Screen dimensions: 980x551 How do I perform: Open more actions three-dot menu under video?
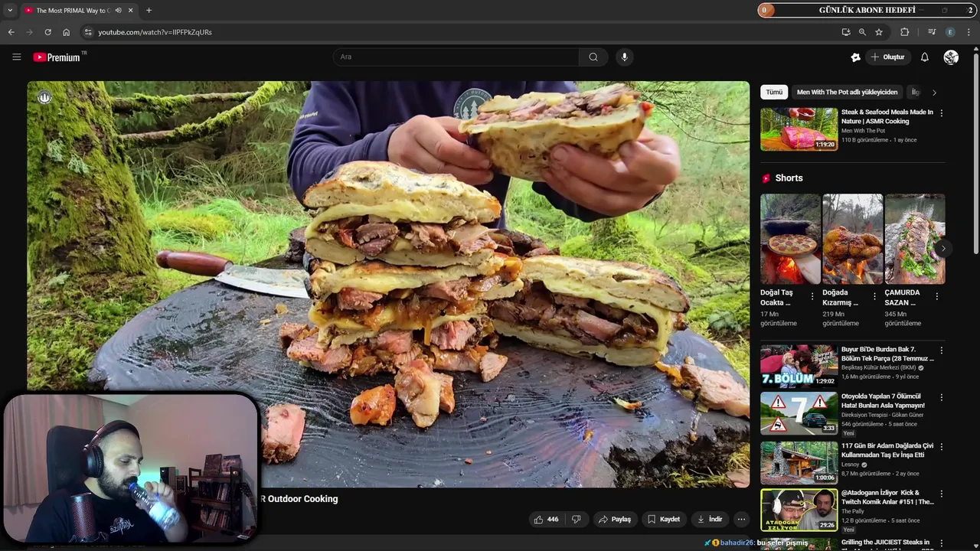[x=740, y=519]
